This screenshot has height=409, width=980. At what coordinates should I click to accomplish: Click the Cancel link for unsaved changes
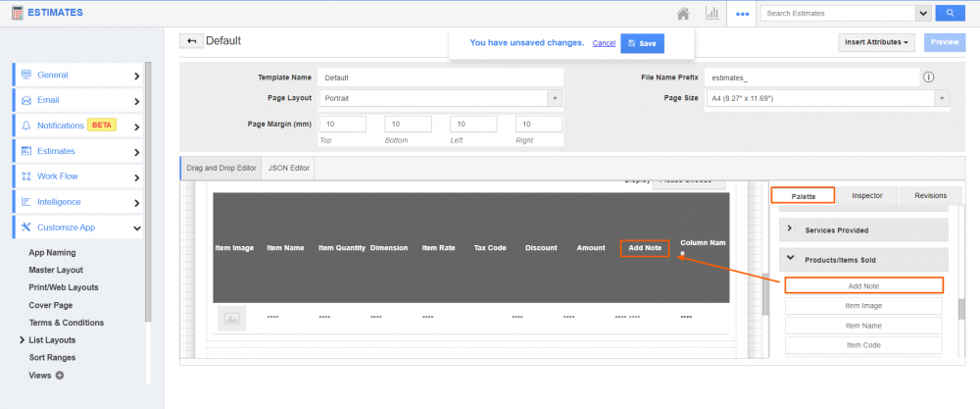point(604,43)
